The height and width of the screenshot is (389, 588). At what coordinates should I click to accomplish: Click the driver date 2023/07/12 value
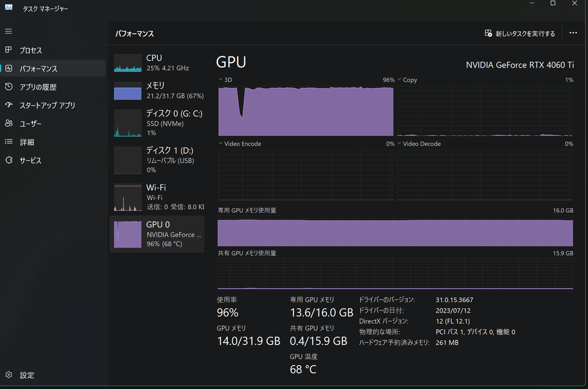[452, 311]
